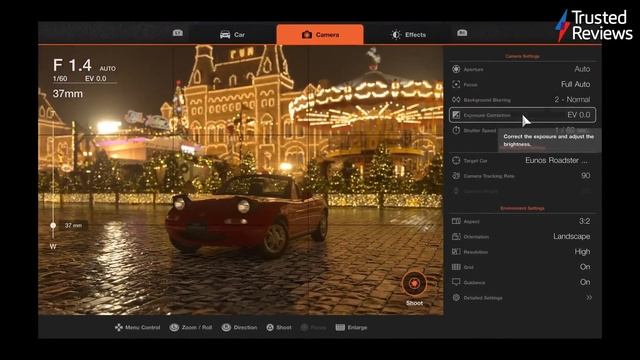
Task: Click the Target Car icon
Action: (456, 160)
